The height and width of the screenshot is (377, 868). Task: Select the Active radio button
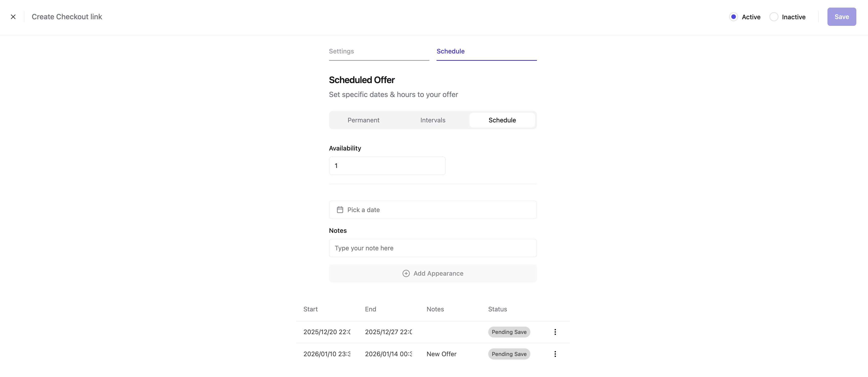pos(733,17)
